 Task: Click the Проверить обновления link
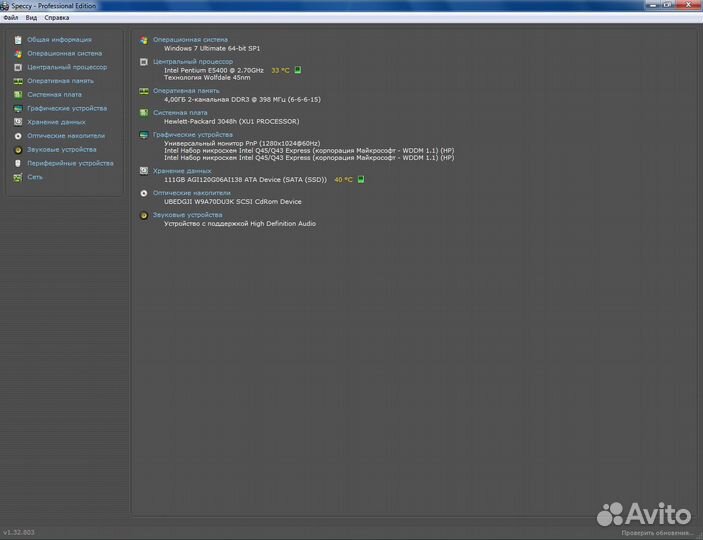(659, 533)
